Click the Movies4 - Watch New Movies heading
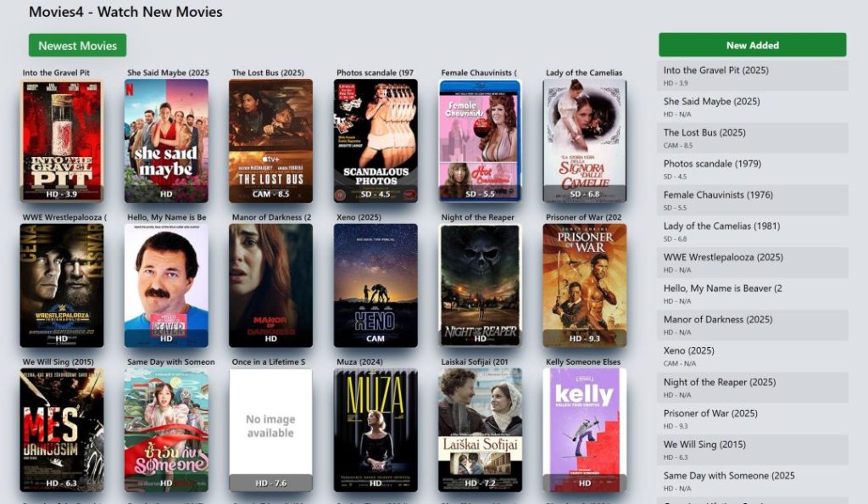This screenshot has height=504, width=868. point(125,12)
